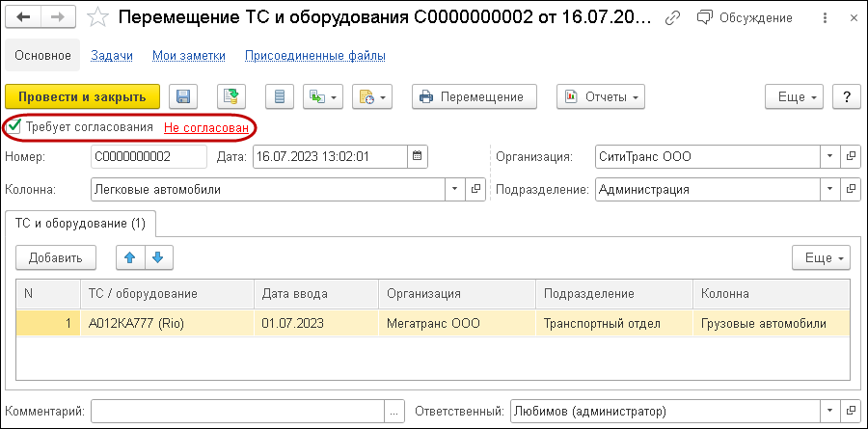Open the create-based-on dropdown icon
The width and height of the screenshot is (868, 429).
point(323,96)
